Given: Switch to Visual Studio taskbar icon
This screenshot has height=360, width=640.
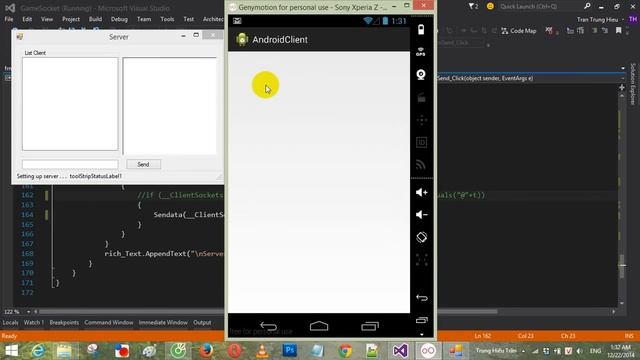Looking at the screenshot, I should pos(400,351).
